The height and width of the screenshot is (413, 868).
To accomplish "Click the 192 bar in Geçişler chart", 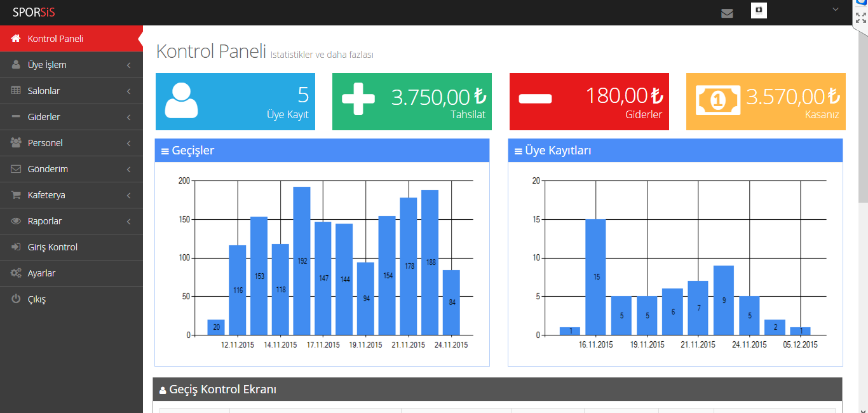I will pyautogui.click(x=302, y=261).
